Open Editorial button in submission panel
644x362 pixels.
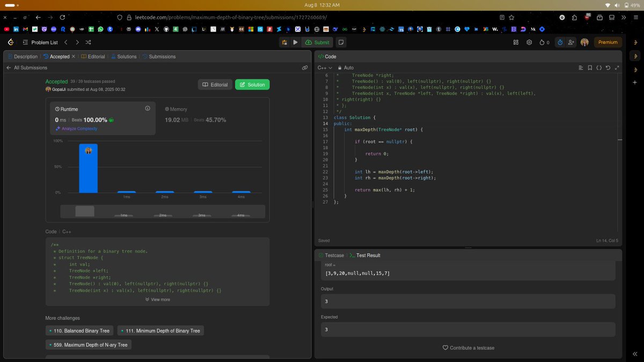click(x=216, y=84)
